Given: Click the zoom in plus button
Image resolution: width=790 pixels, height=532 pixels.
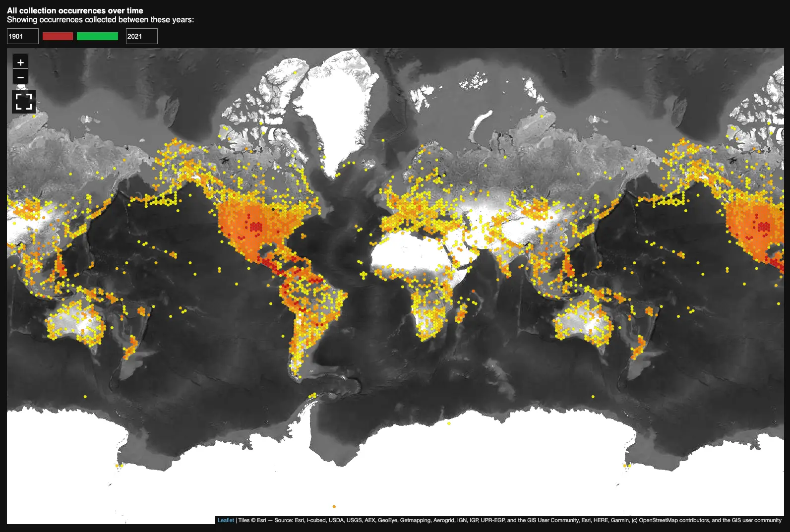Looking at the screenshot, I should coord(20,62).
